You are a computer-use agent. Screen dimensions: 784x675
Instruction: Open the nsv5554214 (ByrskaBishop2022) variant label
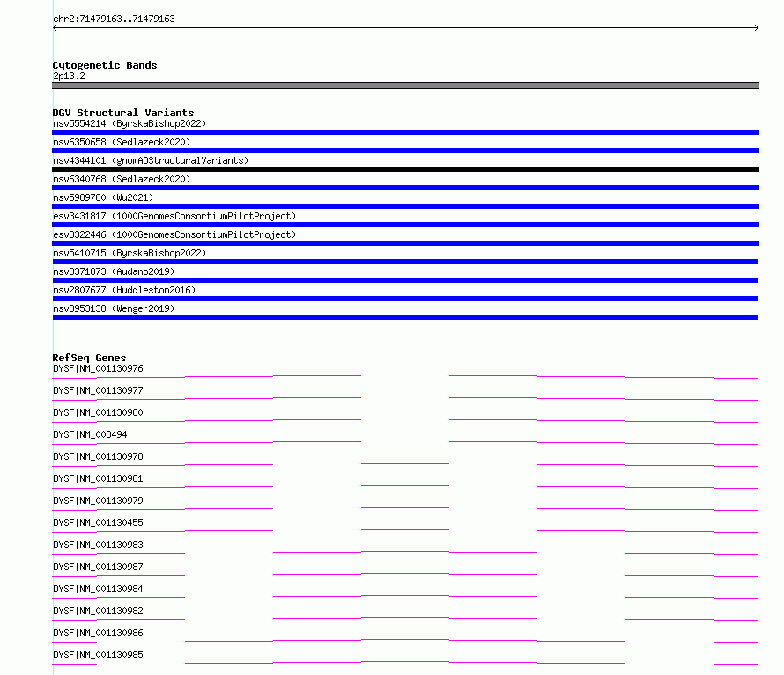pyautogui.click(x=129, y=123)
